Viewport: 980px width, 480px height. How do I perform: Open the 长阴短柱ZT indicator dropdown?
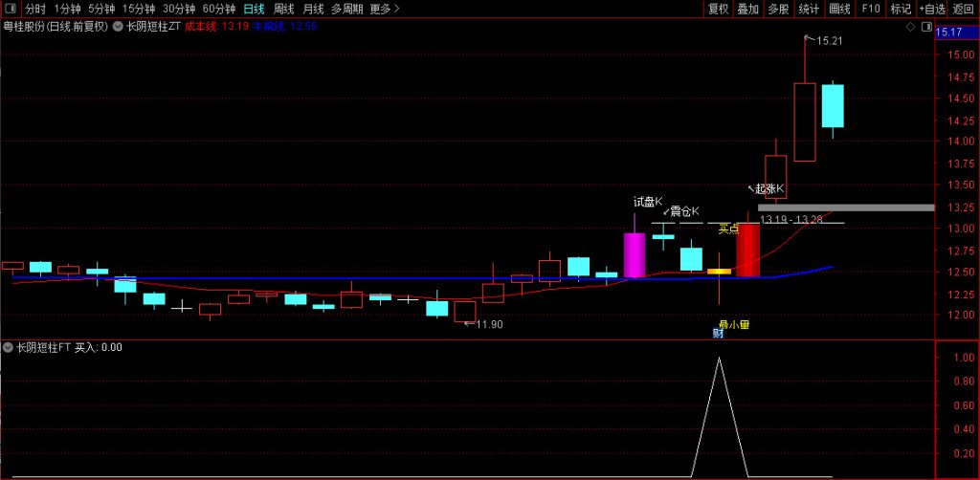coord(119,27)
